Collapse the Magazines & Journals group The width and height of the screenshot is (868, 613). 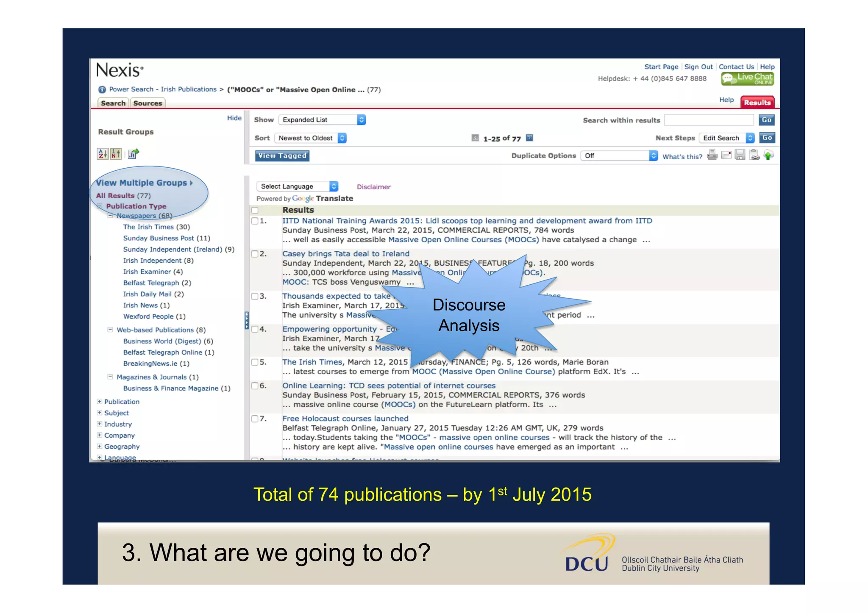coord(110,377)
